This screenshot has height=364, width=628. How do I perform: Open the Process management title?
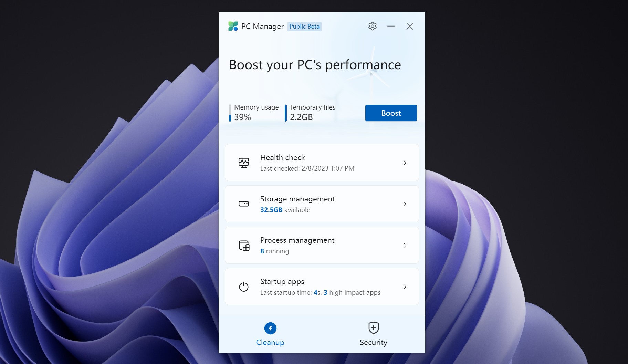pos(297,240)
